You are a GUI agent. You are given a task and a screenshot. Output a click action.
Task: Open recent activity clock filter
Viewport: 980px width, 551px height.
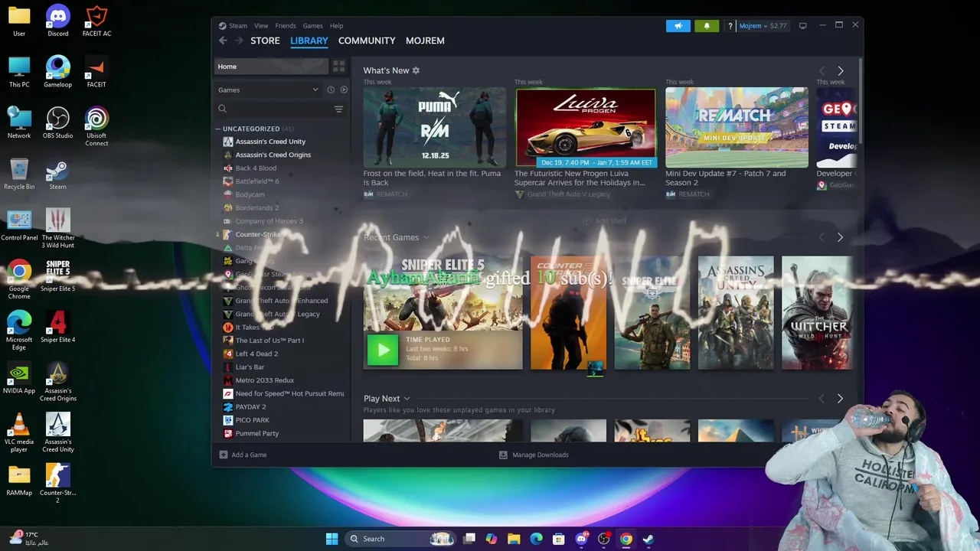[x=331, y=90]
